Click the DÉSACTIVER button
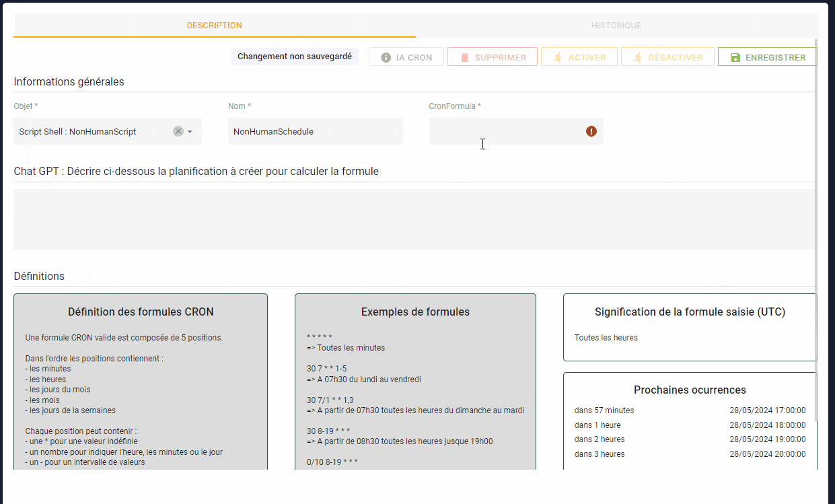This screenshot has height=504, width=835. point(667,57)
